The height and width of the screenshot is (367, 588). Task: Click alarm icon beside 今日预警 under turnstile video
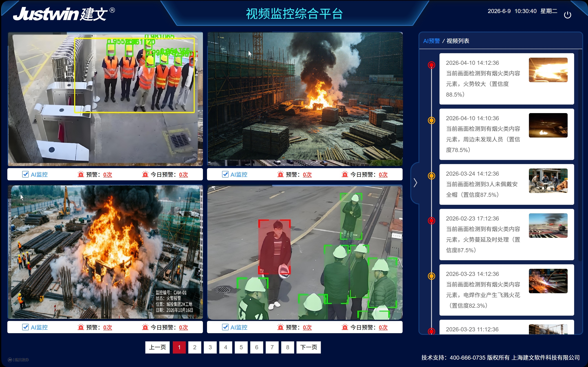(145, 174)
